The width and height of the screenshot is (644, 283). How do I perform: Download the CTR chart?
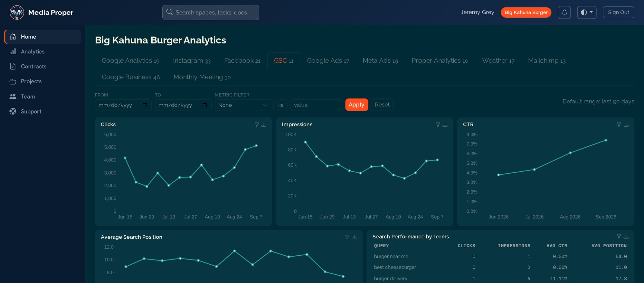626,124
